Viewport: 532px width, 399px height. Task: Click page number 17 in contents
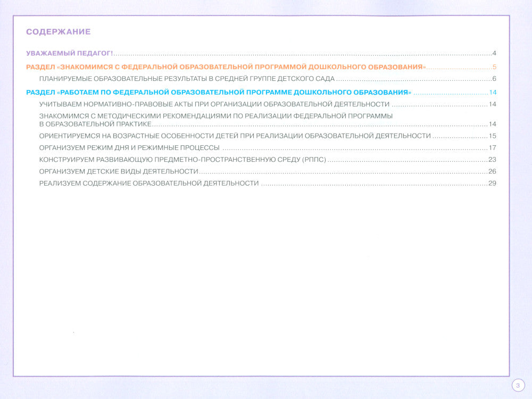[x=492, y=147]
